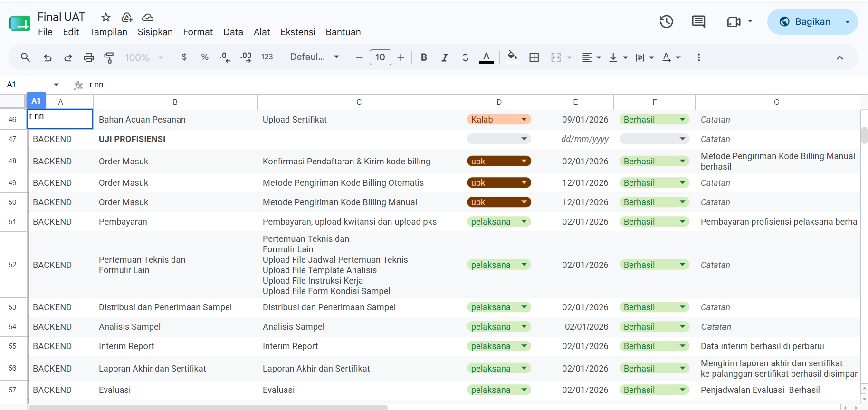Click the UJI PROFISIENSI cell
This screenshot has width=868, height=410.
click(x=175, y=139)
